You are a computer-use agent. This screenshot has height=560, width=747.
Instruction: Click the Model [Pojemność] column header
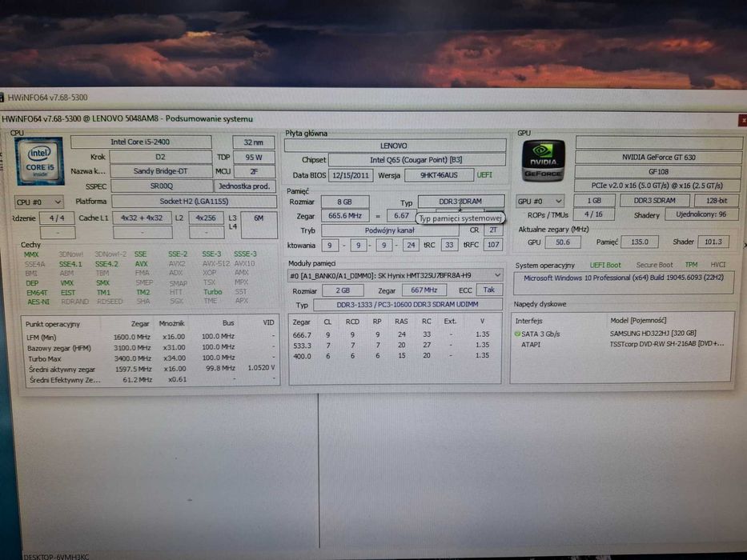click(x=638, y=321)
